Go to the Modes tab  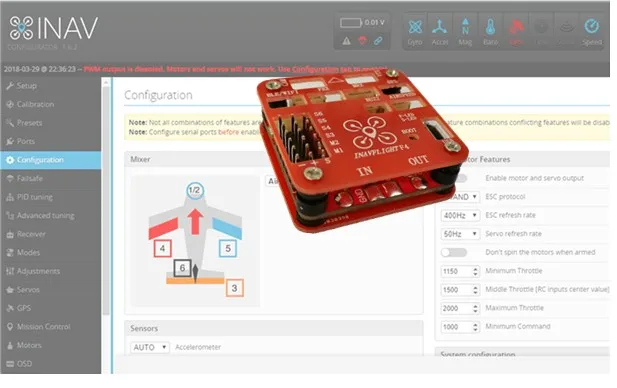pos(50,253)
